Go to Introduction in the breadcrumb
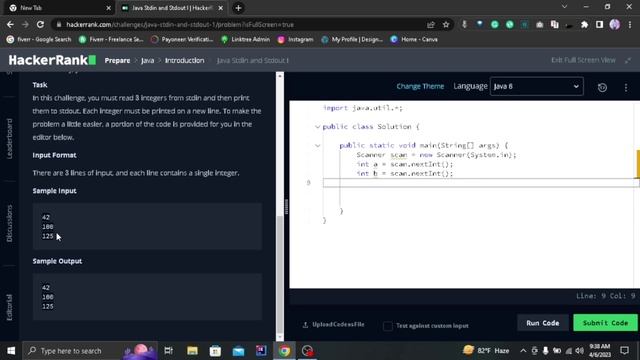The width and height of the screenshot is (640, 360). [184, 60]
